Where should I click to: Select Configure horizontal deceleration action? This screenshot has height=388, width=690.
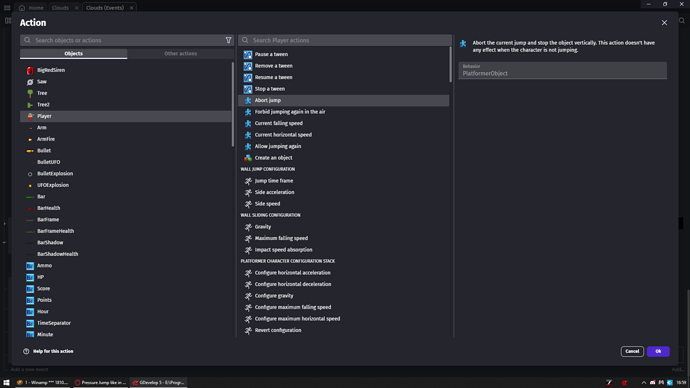(343, 284)
